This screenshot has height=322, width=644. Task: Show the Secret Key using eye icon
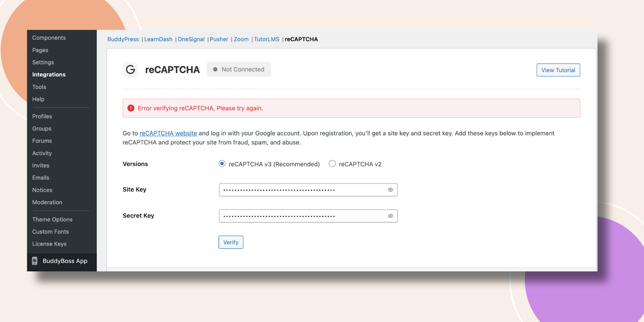[390, 216]
